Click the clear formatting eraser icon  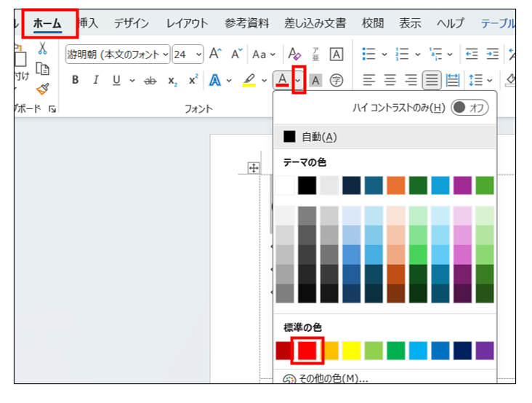click(x=294, y=54)
